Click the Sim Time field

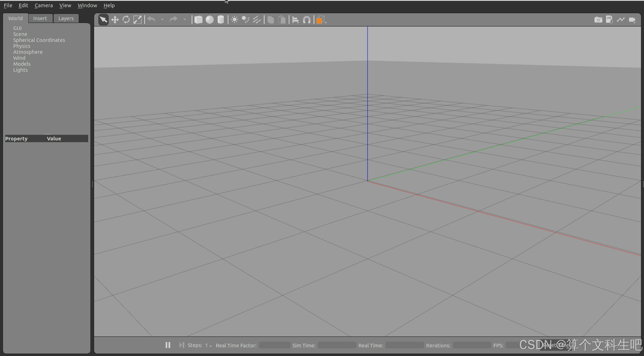(337, 345)
